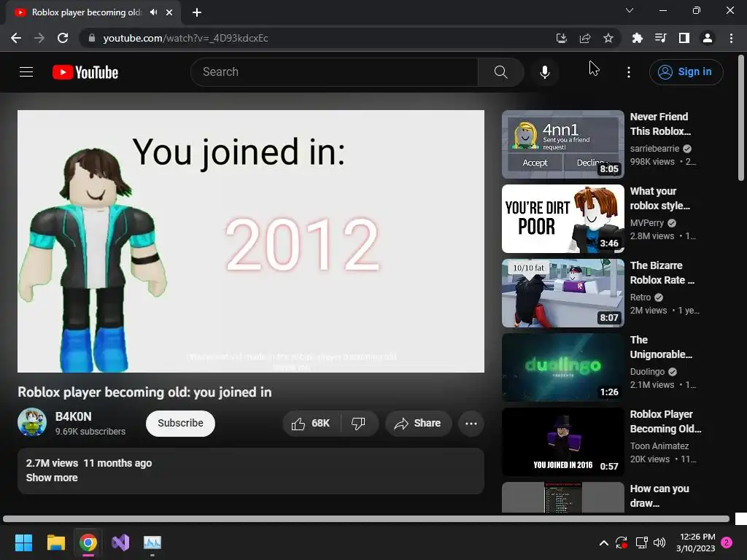The width and height of the screenshot is (747, 560).
Task: Open Chrome three-dot menu
Action: pyautogui.click(x=731, y=38)
